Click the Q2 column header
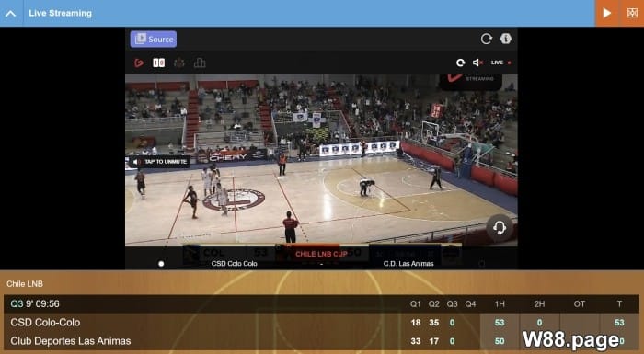This screenshot has height=354, width=644. (x=433, y=304)
